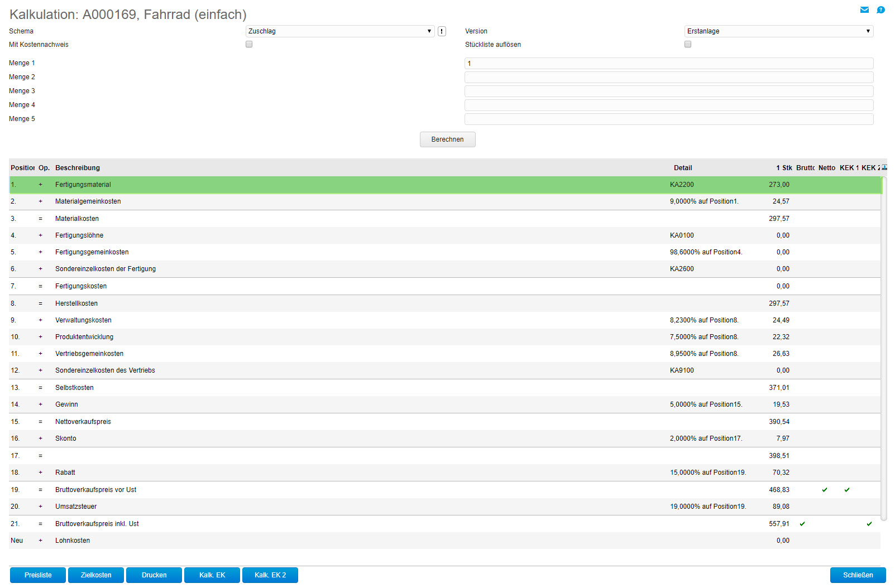The width and height of the screenshot is (895, 588).
Task: Select the Selbstkosten row
Action: pyautogui.click(x=74, y=388)
